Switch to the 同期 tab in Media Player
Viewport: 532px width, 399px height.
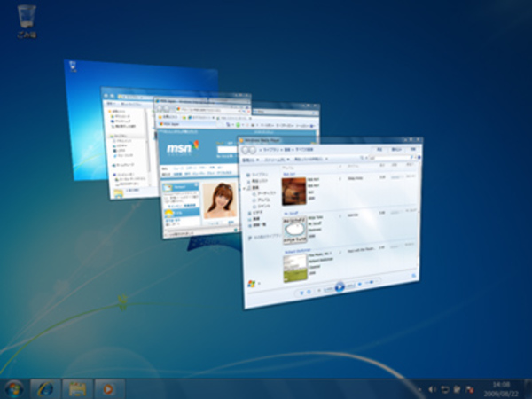point(412,149)
